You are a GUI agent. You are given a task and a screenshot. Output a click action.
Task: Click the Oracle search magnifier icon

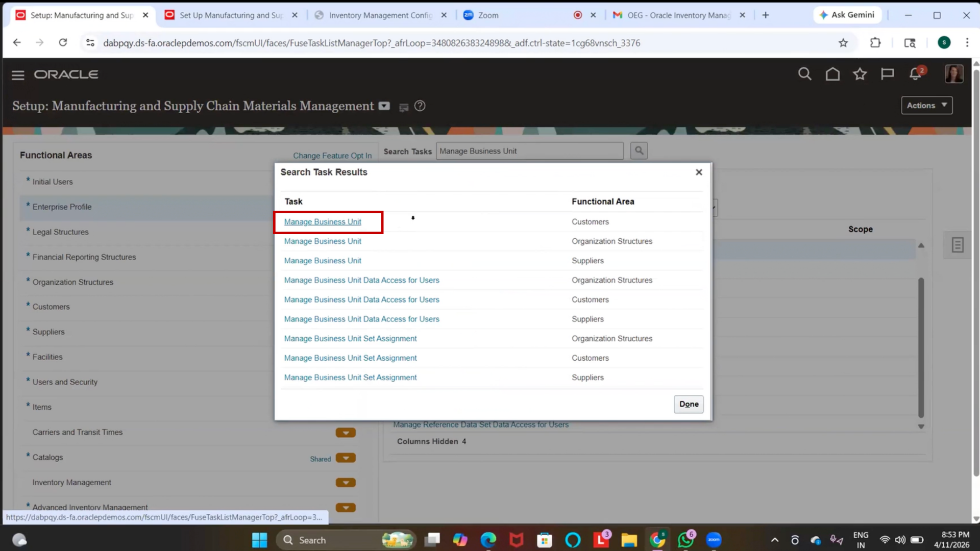(x=804, y=74)
